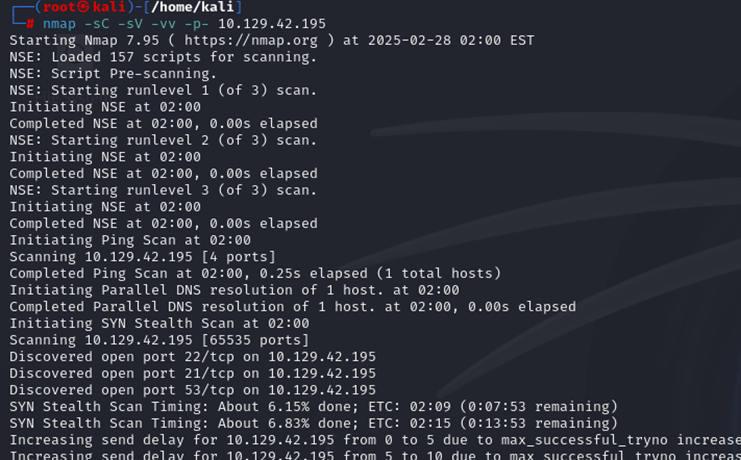Click the 'Starting runlevel 3 (of 3)' line
Image resolution: width=741 pixels, height=460 pixels.
[163, 190]
